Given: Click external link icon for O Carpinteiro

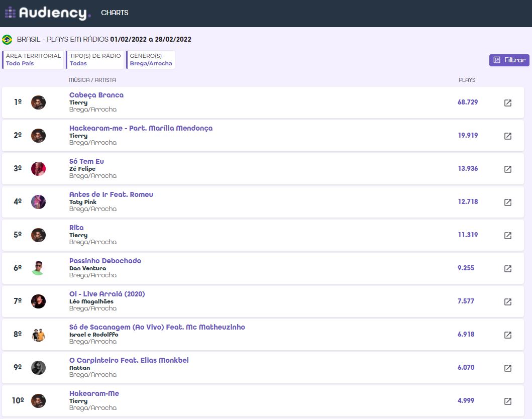Looking at the screenshot, I should [507, 368].
